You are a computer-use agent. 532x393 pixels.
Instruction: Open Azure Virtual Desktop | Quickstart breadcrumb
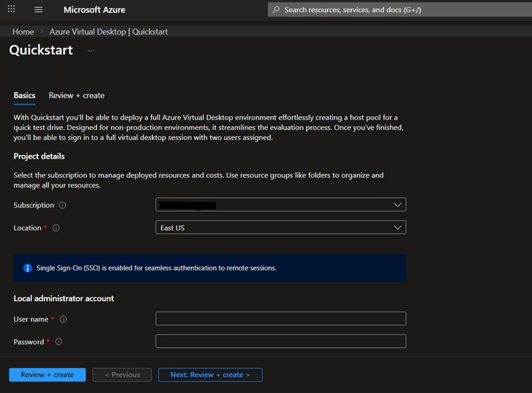[108, 32]
